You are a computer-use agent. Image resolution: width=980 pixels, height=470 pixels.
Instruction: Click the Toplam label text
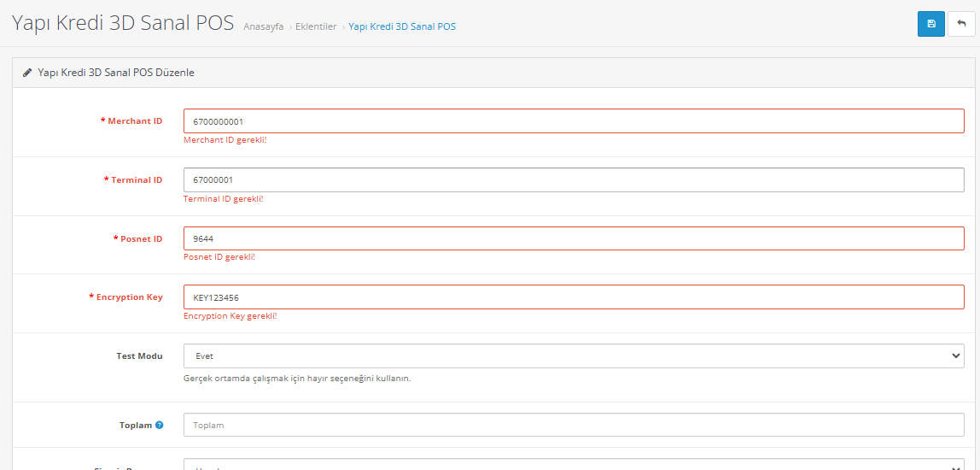point(136,425)
